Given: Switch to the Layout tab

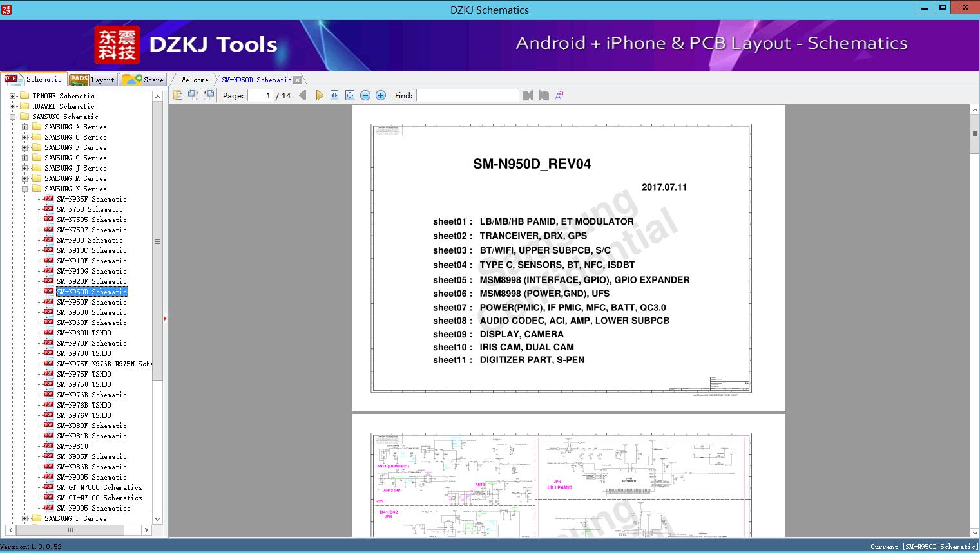Looking at the screenshot, I should [x=92, y=79].
